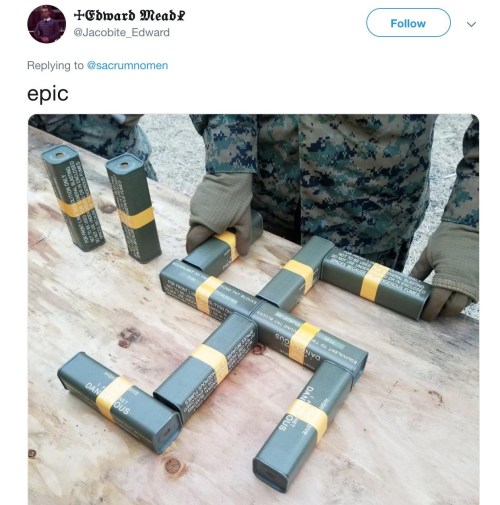Open the tweet detail by clicking "epic"
500x505 pixels.
(48, 94)
